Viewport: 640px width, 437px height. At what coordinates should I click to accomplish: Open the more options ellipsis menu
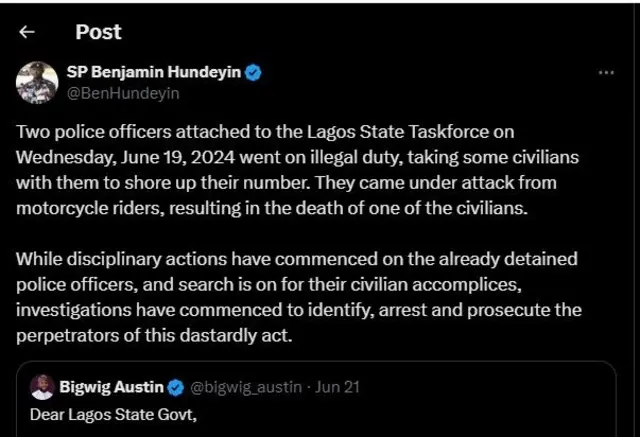click(606, 73)
